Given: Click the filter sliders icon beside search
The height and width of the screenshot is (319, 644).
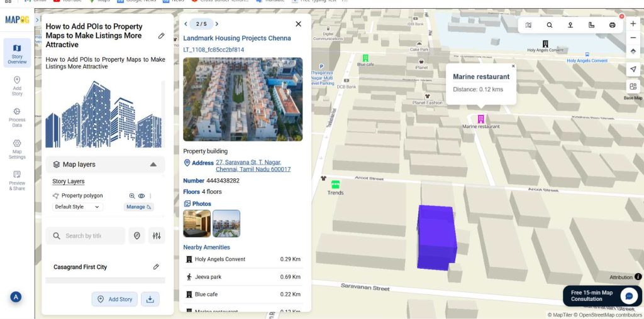Looking at the screenshot, I should 157,235.
